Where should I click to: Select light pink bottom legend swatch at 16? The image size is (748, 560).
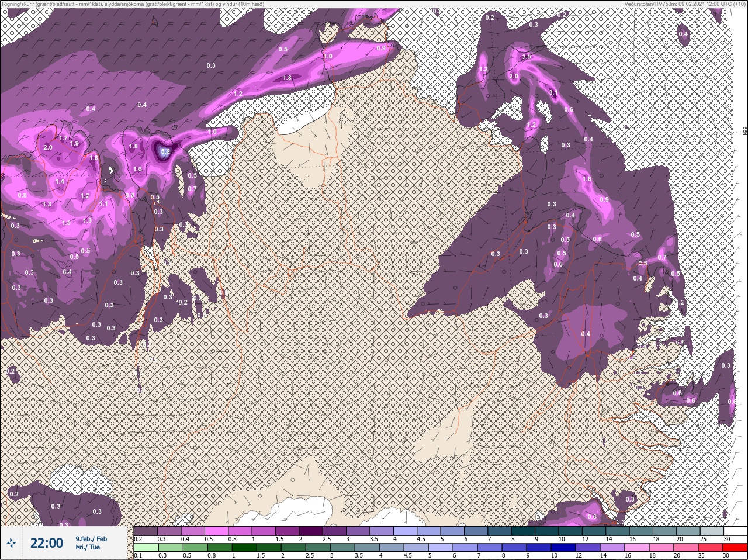(x=638, y=548)
